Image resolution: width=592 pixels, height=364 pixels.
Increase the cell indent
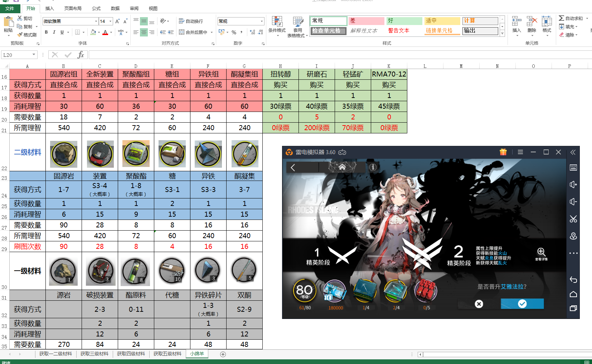pyautogui.click(x=171, y=32)
